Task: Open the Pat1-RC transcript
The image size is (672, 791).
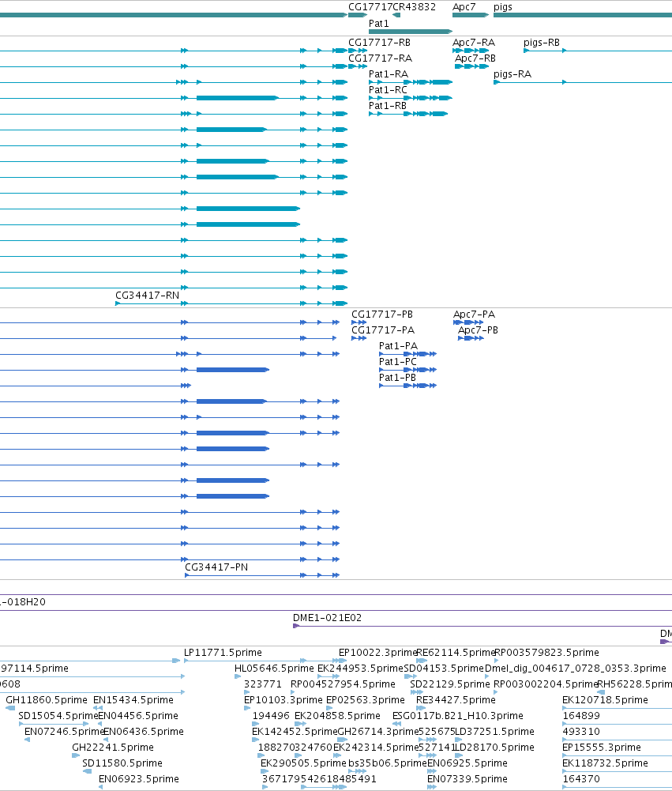Action: click(388, 90)
